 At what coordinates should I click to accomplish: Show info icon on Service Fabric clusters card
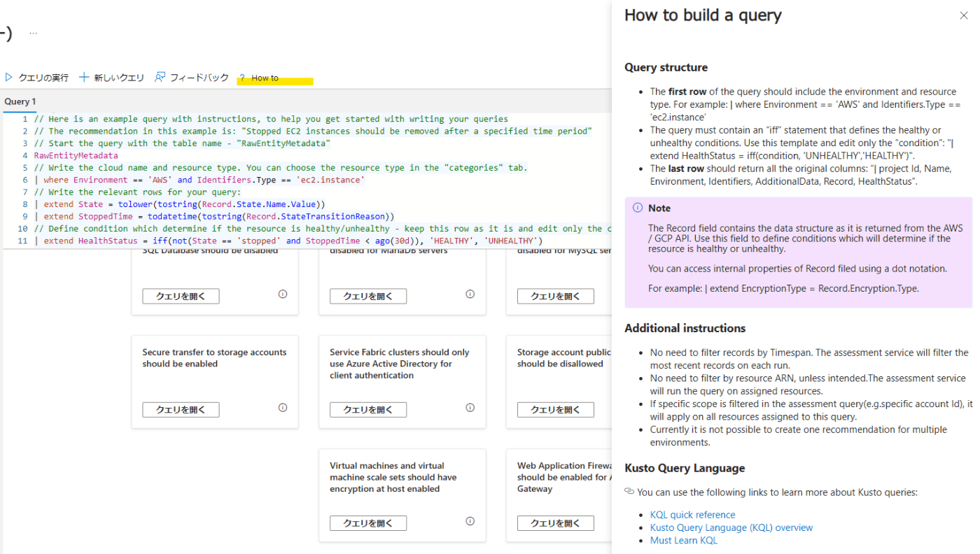coord(470,407)
